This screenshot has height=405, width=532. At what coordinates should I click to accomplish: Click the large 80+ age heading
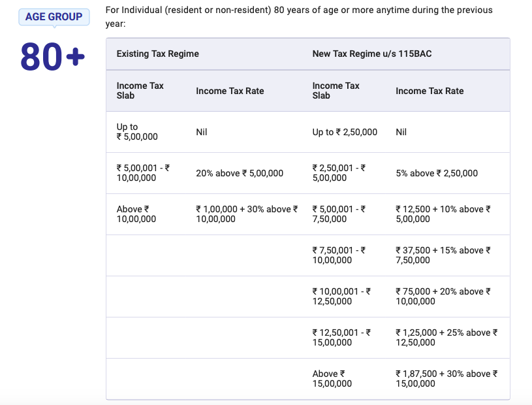click(x=52, y=56)
